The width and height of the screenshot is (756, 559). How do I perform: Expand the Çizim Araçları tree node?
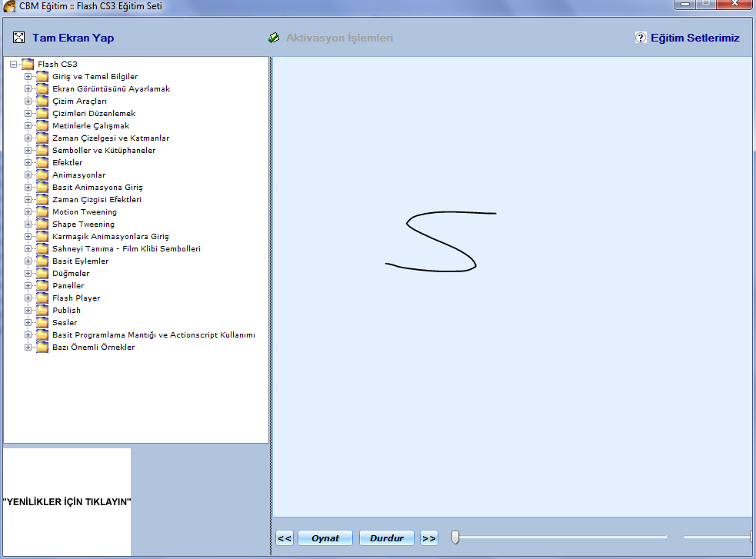(x=28, y=101)
